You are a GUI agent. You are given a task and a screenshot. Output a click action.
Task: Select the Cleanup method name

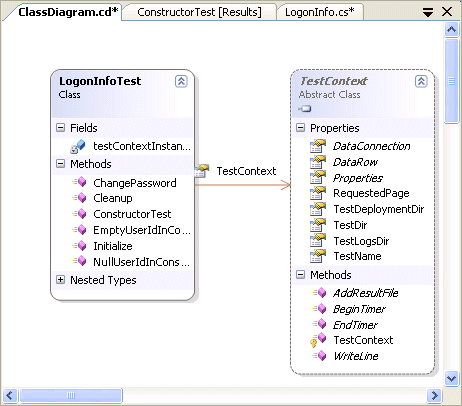coord(113,198)
